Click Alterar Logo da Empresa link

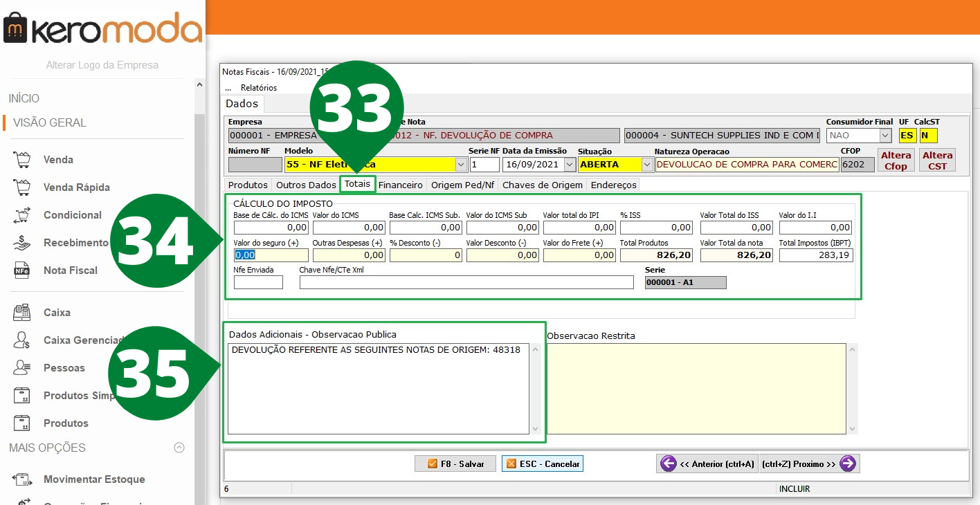tap(102, 65)
